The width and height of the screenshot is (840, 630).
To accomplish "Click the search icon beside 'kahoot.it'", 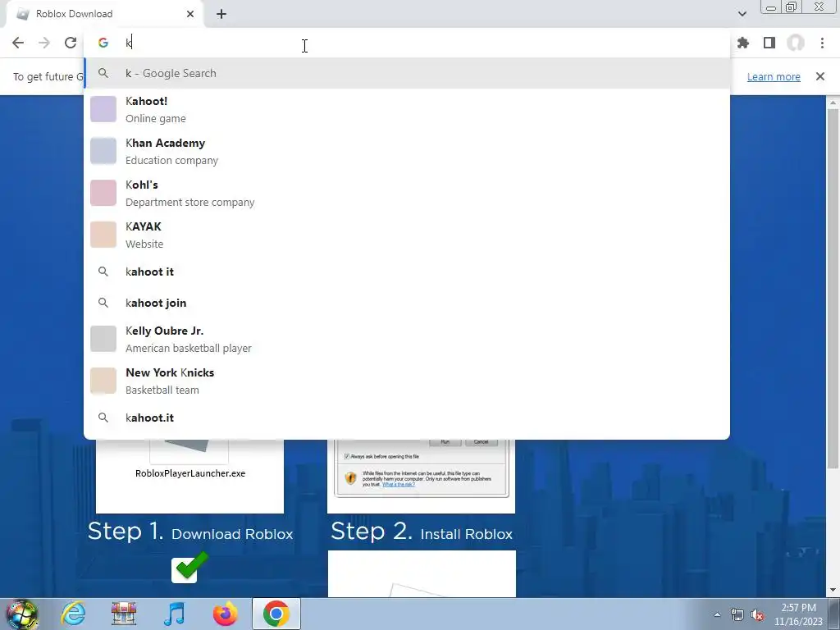I will click(103, 418).
